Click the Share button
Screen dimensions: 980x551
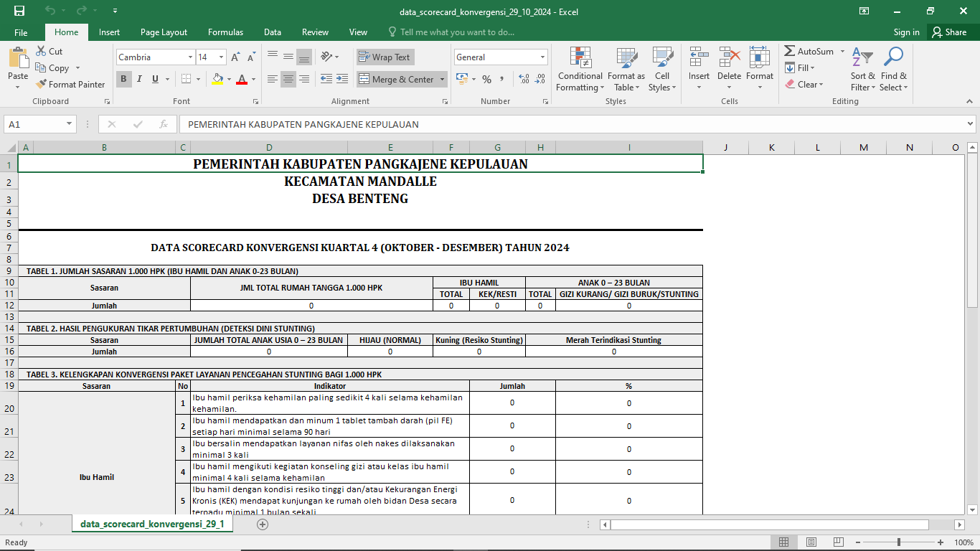950,32
